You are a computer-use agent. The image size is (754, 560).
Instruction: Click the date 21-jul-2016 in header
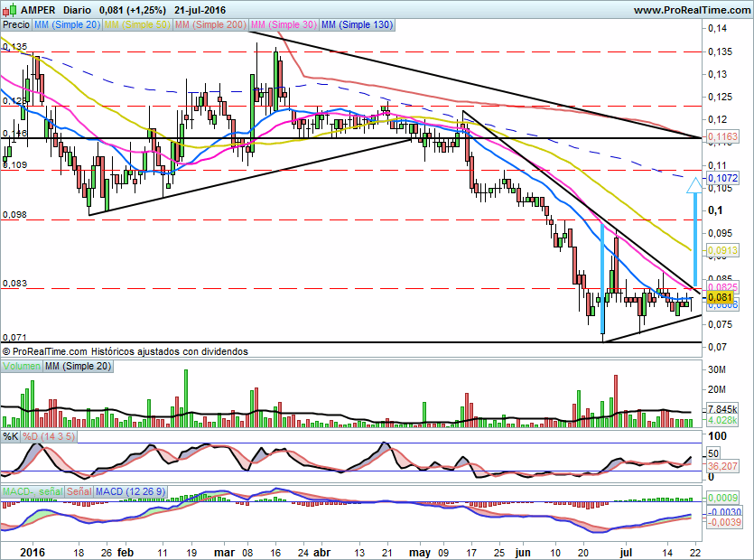click(200, 10)
